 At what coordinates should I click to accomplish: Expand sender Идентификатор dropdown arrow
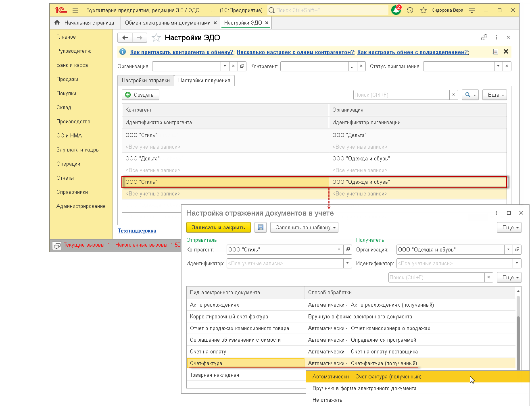point(347,263)
